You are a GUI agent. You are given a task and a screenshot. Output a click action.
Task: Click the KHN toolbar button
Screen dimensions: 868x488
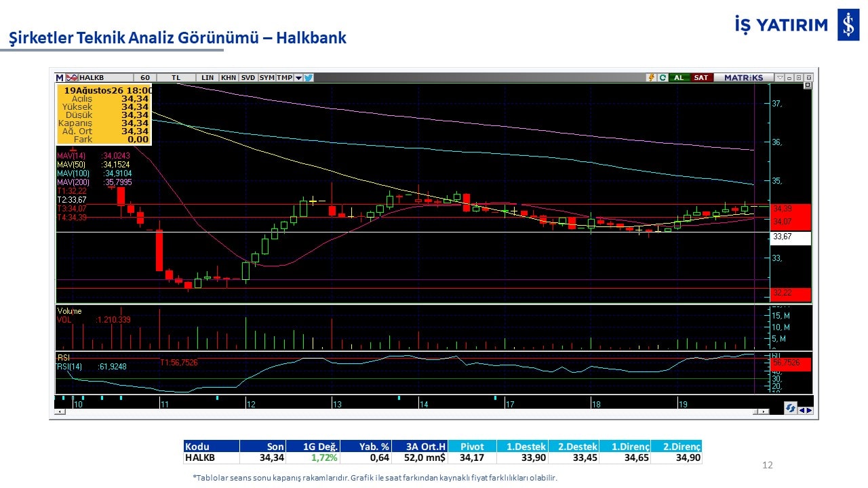[x=229, y=77]
